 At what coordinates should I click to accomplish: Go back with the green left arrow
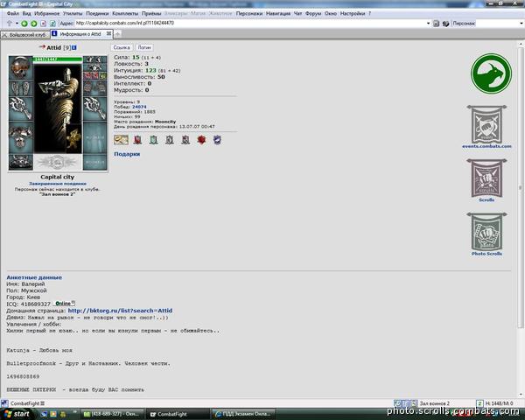[24, 24]
